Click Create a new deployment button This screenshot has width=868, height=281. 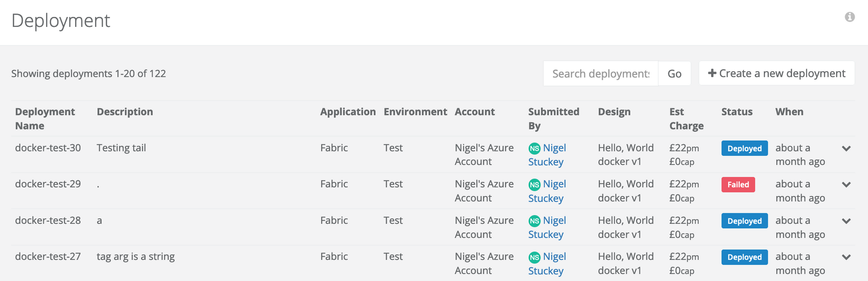(x=776, y=73)
